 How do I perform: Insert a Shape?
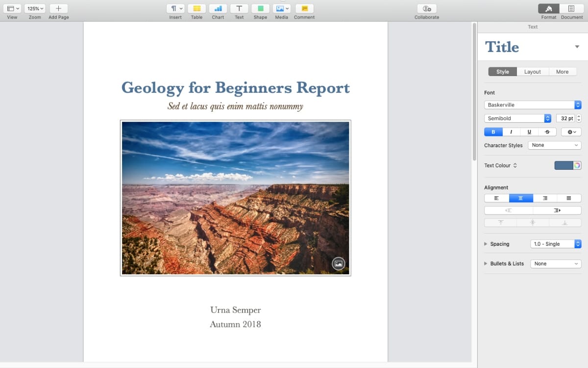[x=260, y=8]
